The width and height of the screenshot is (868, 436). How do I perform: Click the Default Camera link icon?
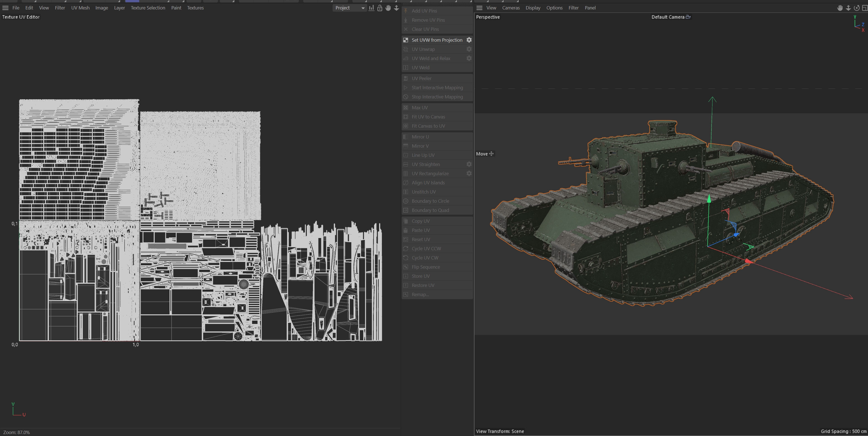(x=688, y=17)
